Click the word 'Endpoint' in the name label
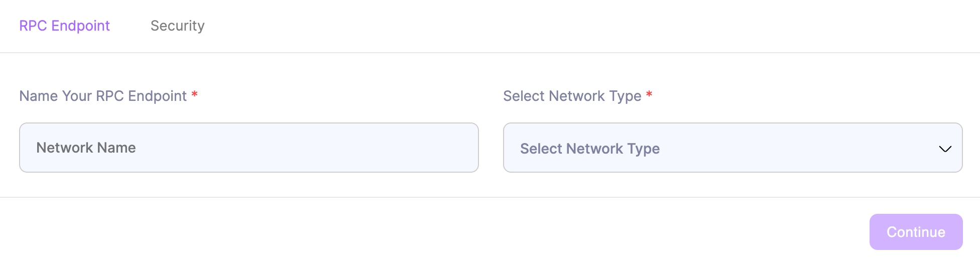The width and height of the screenshot is (980, 258). click(157, 96)
